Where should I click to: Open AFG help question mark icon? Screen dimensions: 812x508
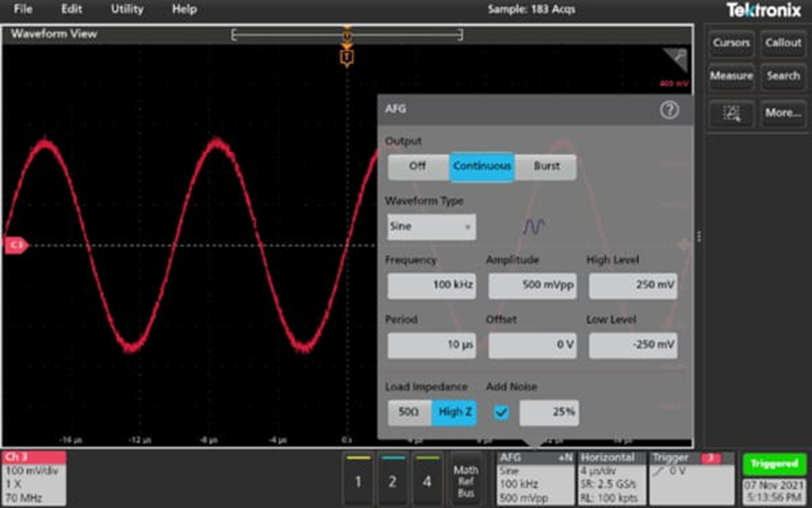[669, 110]
